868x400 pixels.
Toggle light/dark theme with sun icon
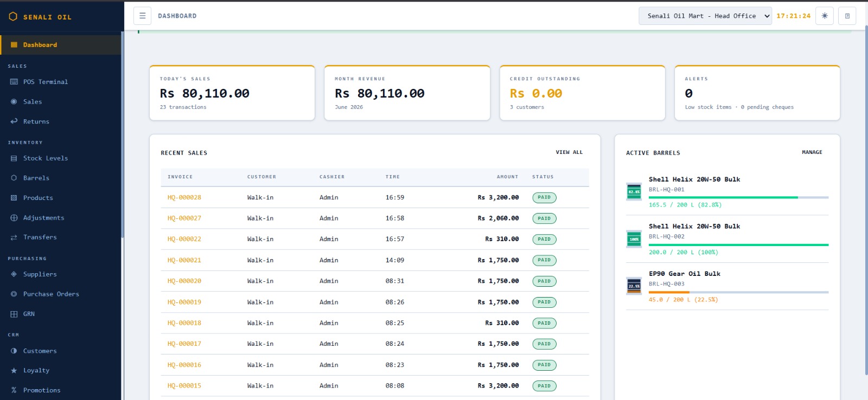point(825,16)
